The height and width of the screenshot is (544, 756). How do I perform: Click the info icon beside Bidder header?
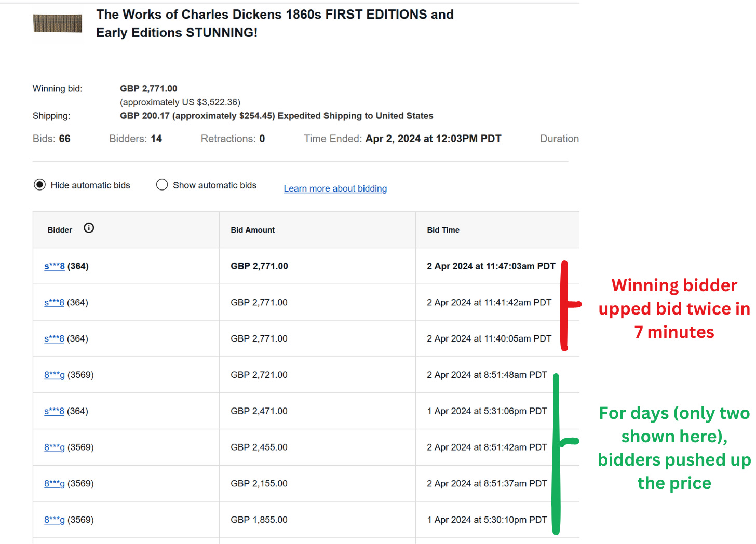click(89, 228)
